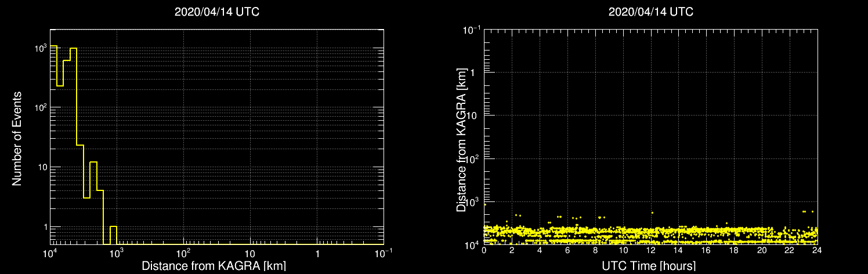Click the 10^3 tick on histogram x-axis
Image resolution: width=868 pixels, height=274 pixels.
point(117,254)
